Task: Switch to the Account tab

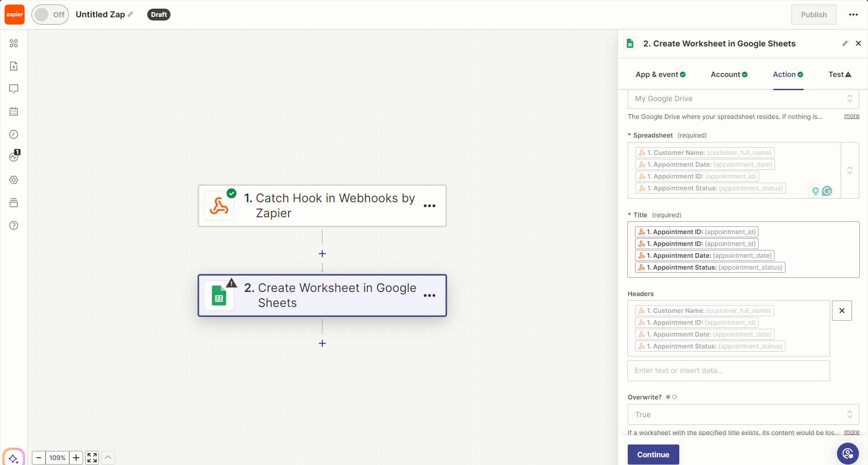Action: tap(728, 74)
